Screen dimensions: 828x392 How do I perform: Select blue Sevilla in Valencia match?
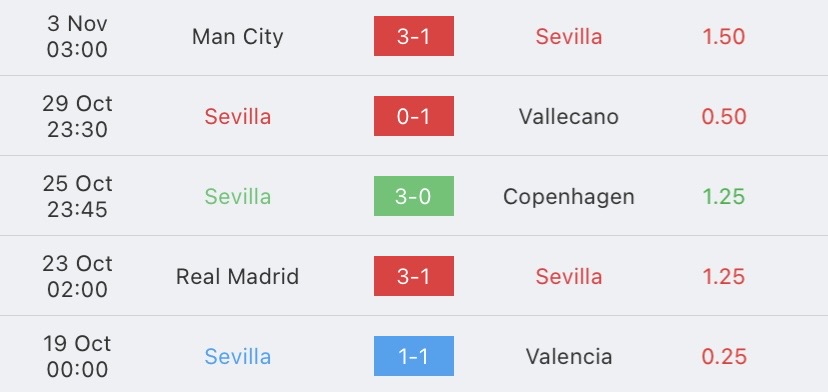click(238, 357)
